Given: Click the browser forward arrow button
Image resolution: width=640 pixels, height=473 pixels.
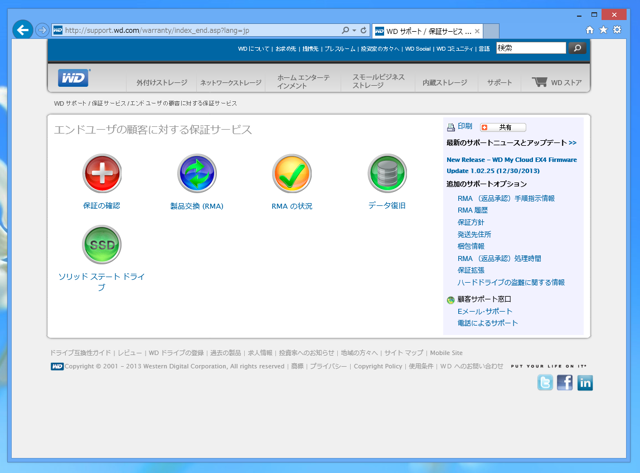Looking at the screenshot, I should 42,30.
